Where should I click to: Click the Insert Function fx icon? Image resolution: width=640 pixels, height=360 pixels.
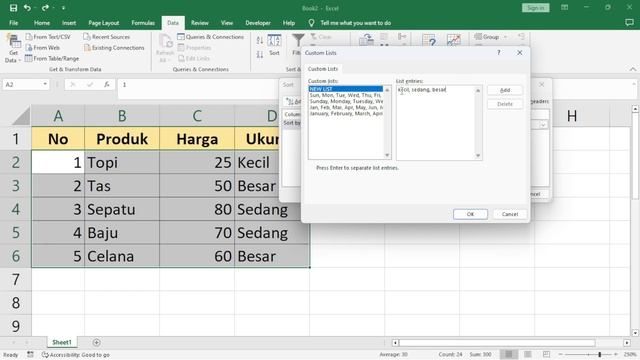[x=107, y=84]
